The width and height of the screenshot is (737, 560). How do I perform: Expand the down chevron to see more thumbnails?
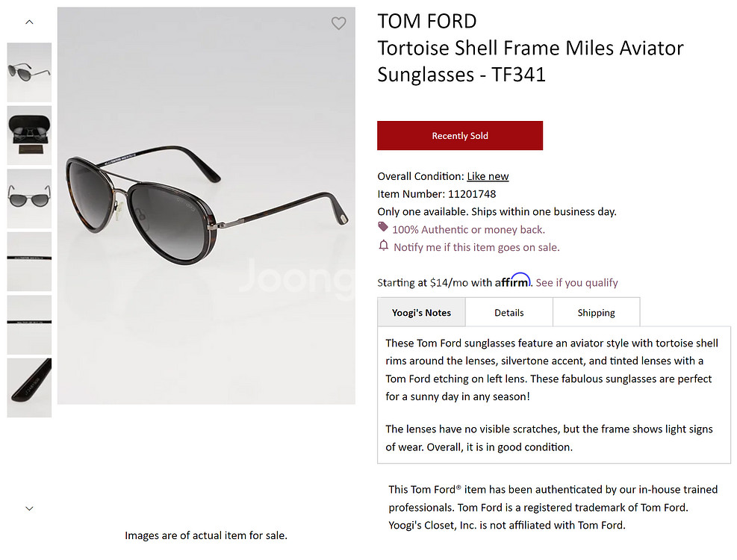[29, 508]
